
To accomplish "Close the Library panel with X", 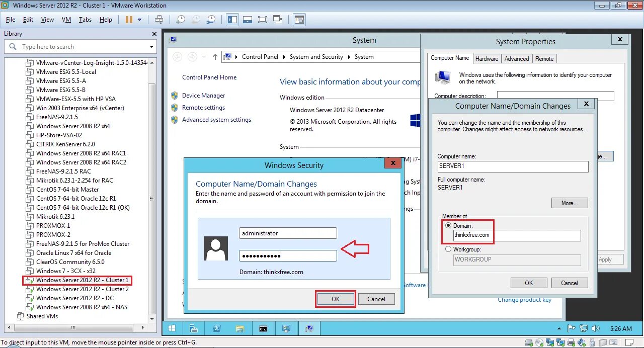I will tap(154, 34).
